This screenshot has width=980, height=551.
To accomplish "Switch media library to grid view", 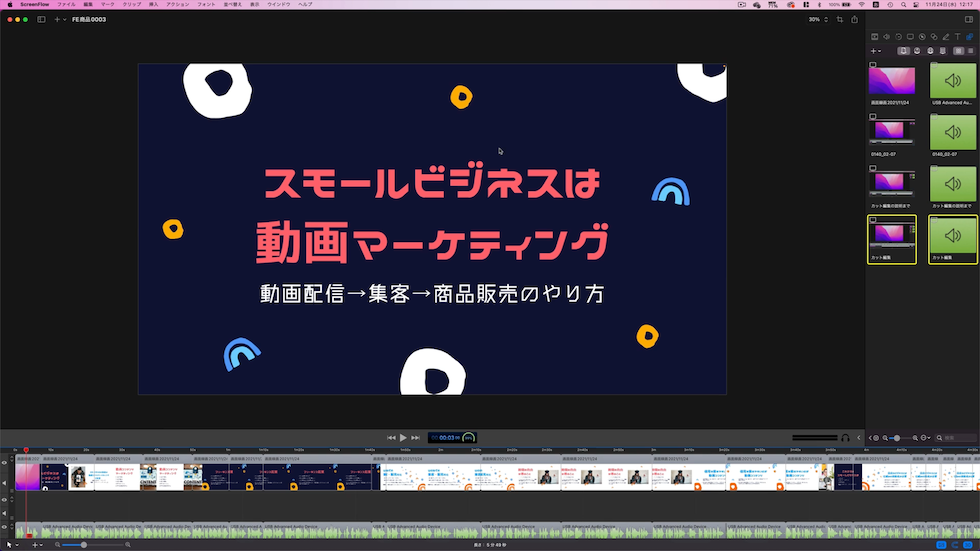I will tap(959, 51).
